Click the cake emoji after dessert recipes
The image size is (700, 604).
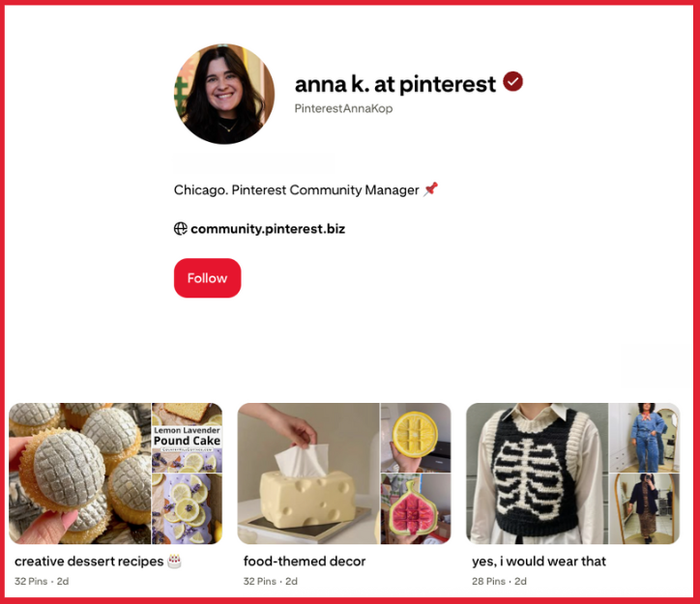tap(174, 561)
